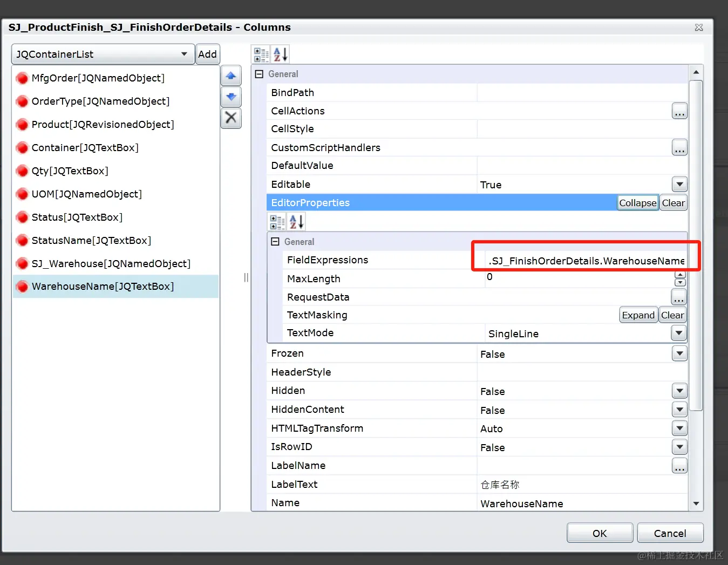Edit the LabelText value field
The width and height of the screenshot is (728, 565).
[x=582, y=485]
